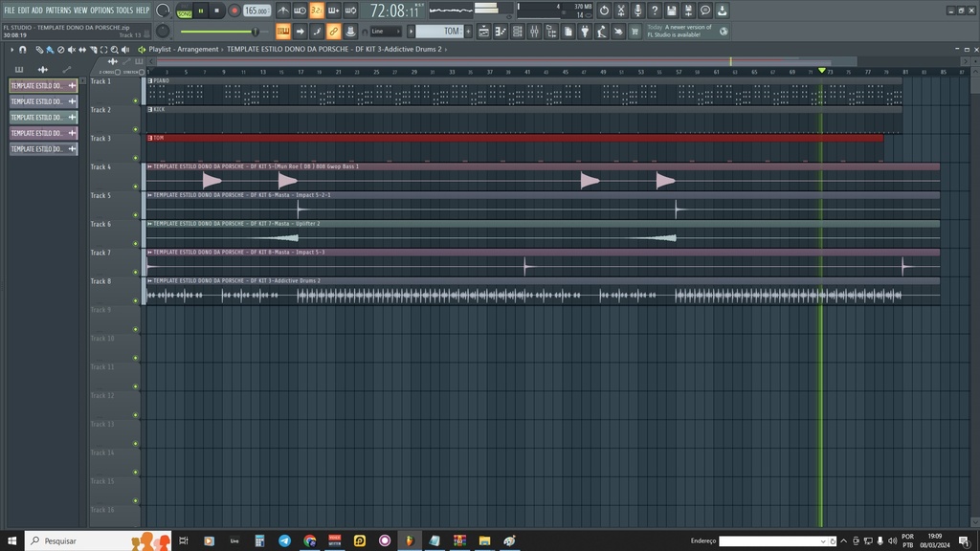980x551 pixels.
Task: Toggle the Z-CROSS option
Action: click(118, 72)
